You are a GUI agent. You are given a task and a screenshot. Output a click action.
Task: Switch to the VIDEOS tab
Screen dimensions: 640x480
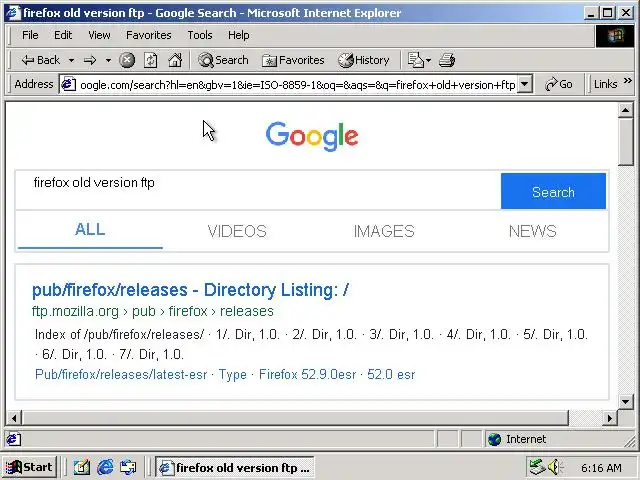click(x=237, y=231)
